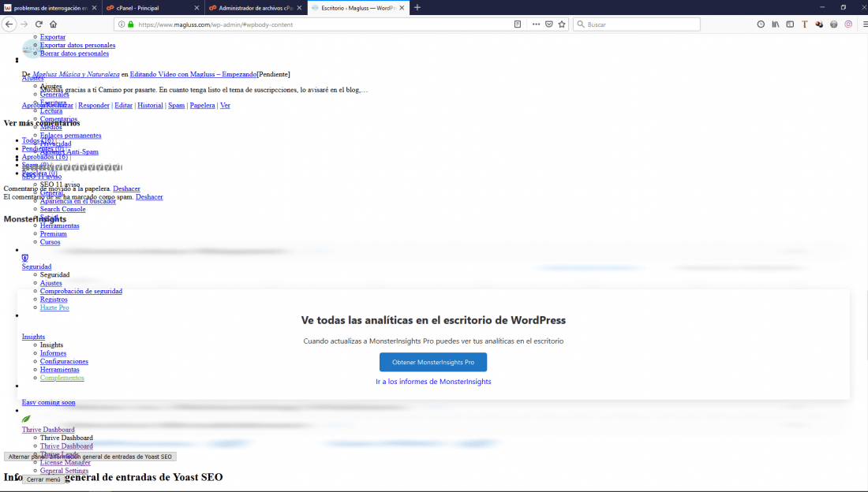The image size is (868, 492).
Task: Undo spam marking with Deshacer
Action: point(149,197)
